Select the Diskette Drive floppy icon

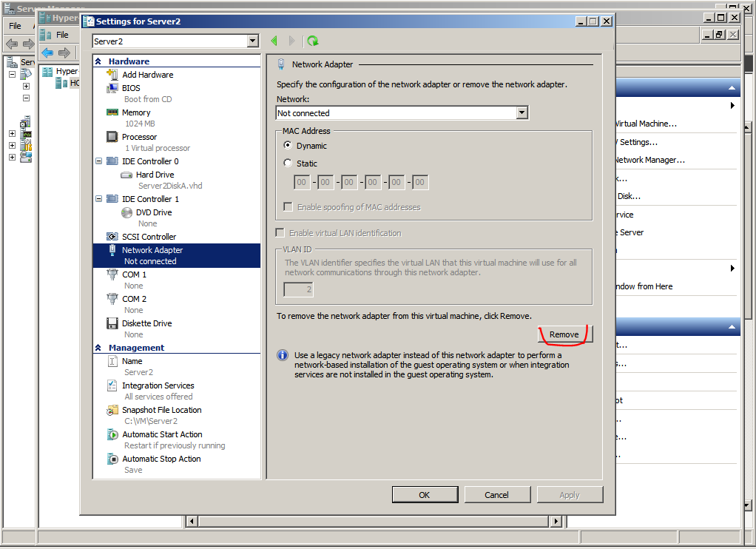(x=112, y=323)
